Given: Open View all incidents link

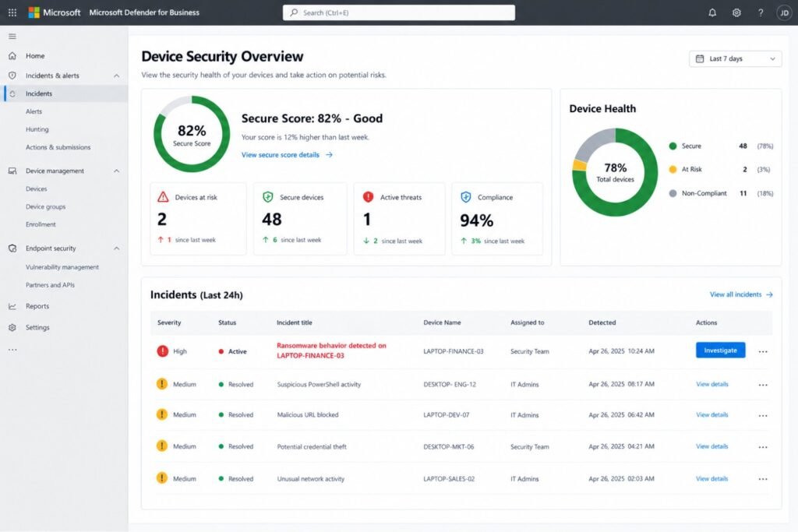Looking at the screenshot, I should click(741, 294).
